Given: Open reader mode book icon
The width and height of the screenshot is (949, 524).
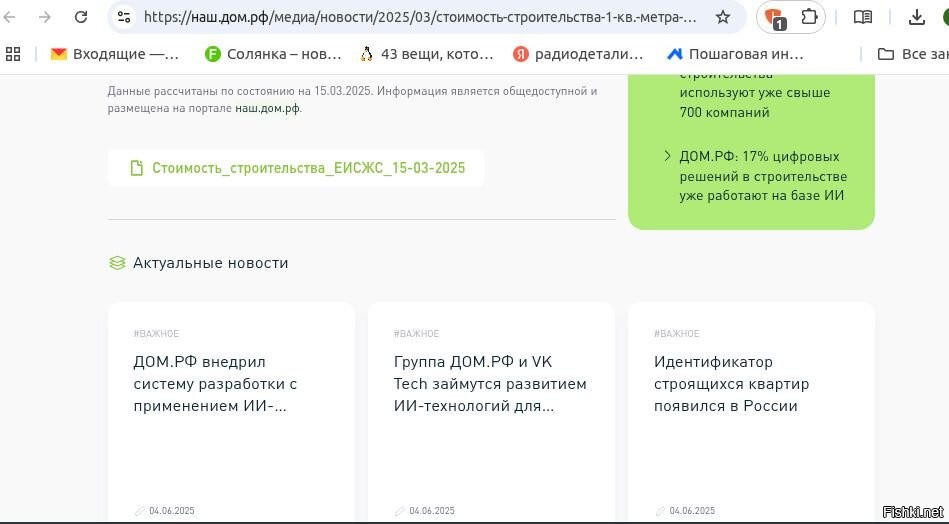Looking at the screenshot, I should pos(862,17).
